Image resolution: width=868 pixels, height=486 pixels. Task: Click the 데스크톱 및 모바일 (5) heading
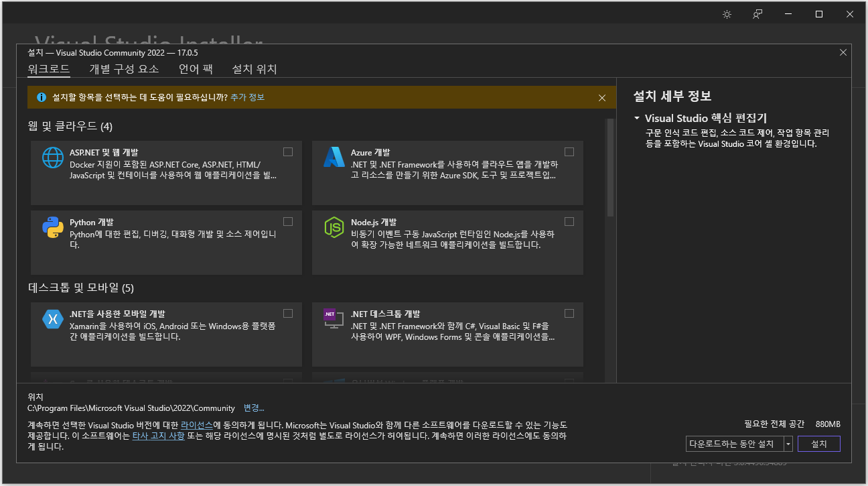(x=81, y=288)
